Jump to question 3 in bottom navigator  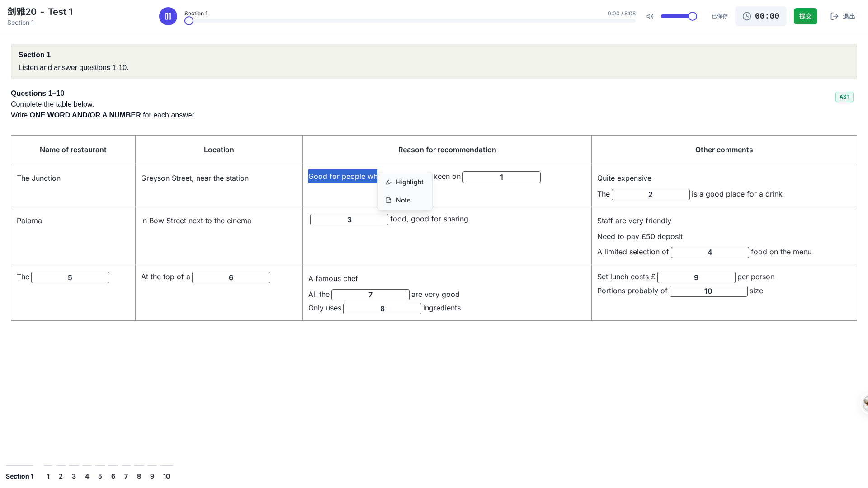tap(74, 476)
